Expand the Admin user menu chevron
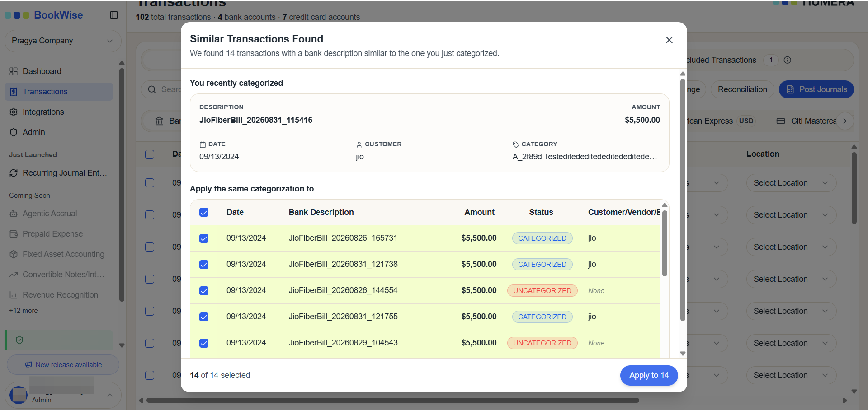Screen dimensions: 868x410 (x=109, y=395)
